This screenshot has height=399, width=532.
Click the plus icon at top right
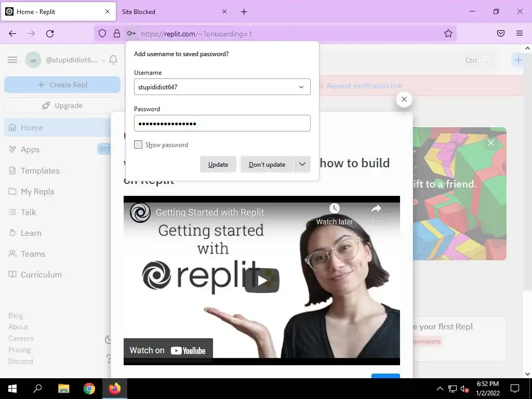pos(518,60)
